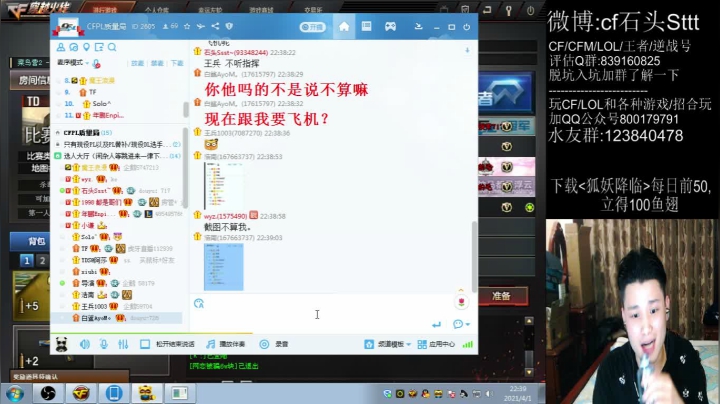Toggle the muted microphone icon beside queue mode
720x404 pixels.
pyautogui.click(x=96, y=63)
